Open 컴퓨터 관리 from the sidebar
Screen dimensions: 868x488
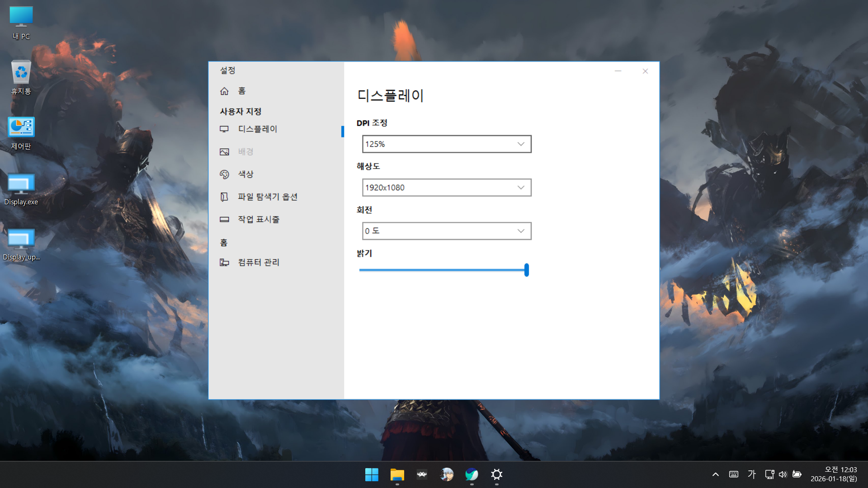(258, 263)
